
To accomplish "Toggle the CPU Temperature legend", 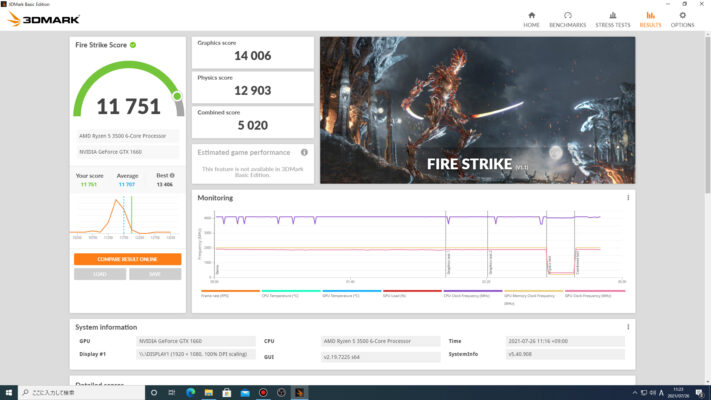I will [x=291, y=293].
